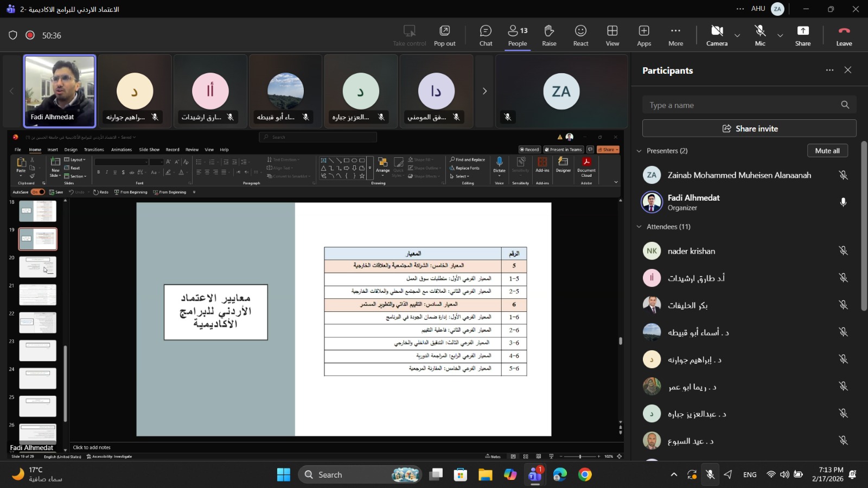Toggle mute for nader krishan
Viewport: 868px width, 488px height.
click(843, 251)
